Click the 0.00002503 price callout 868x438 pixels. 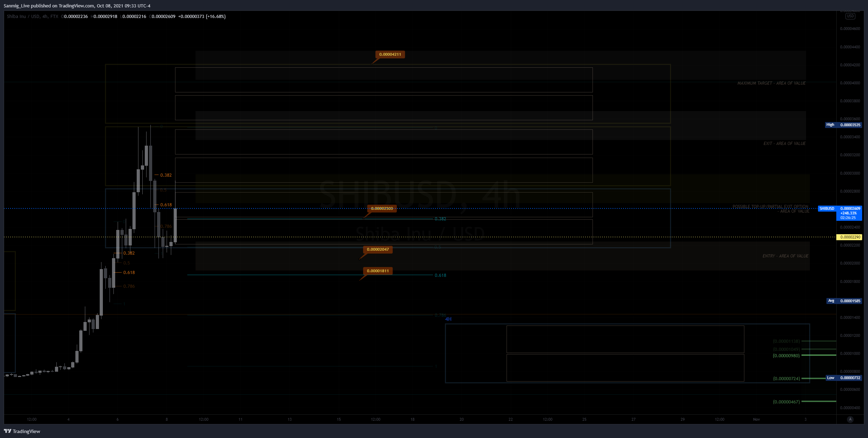pos(382,208)
